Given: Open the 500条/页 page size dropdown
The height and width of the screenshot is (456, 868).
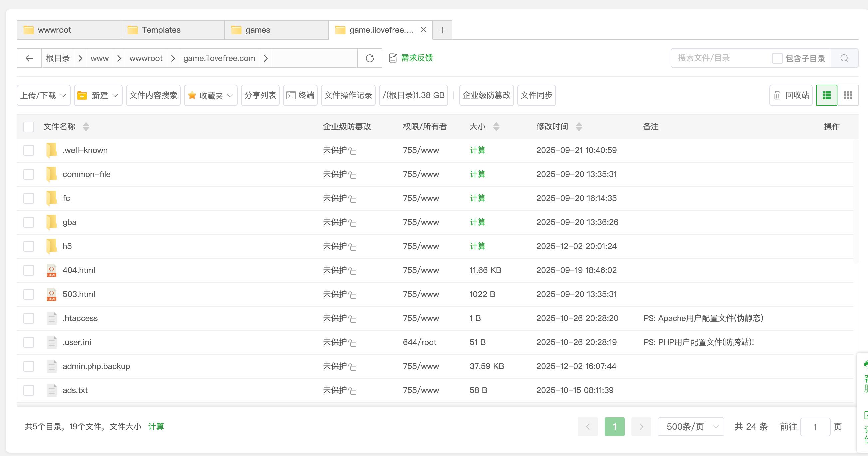Looking at the screenshot, I should 691,427.
